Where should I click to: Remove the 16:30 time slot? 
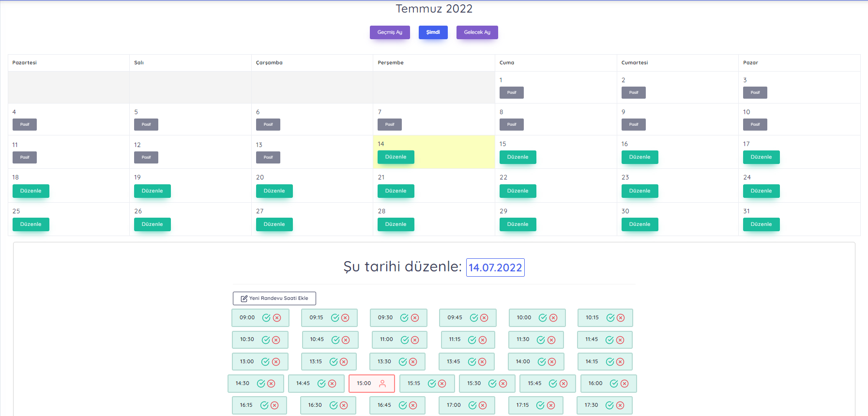(x=344, y=405)
